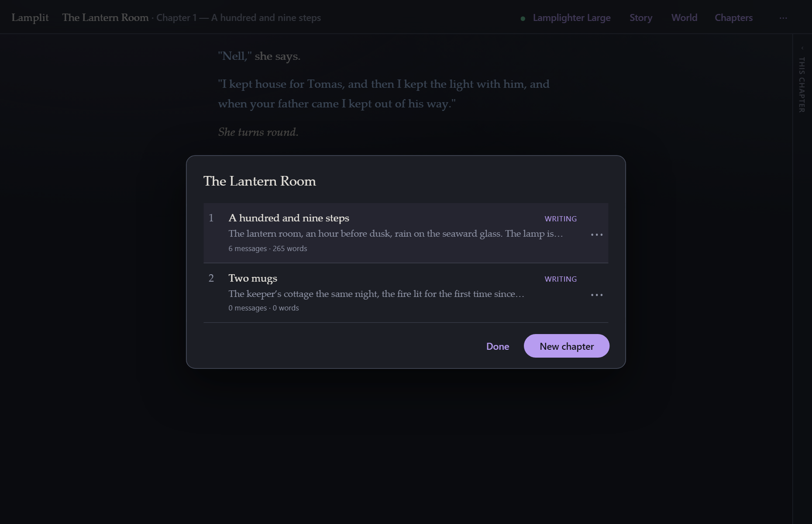Create a New chapter
The image size is (812, 524).
pyautogui.click(x=567, y=346)
